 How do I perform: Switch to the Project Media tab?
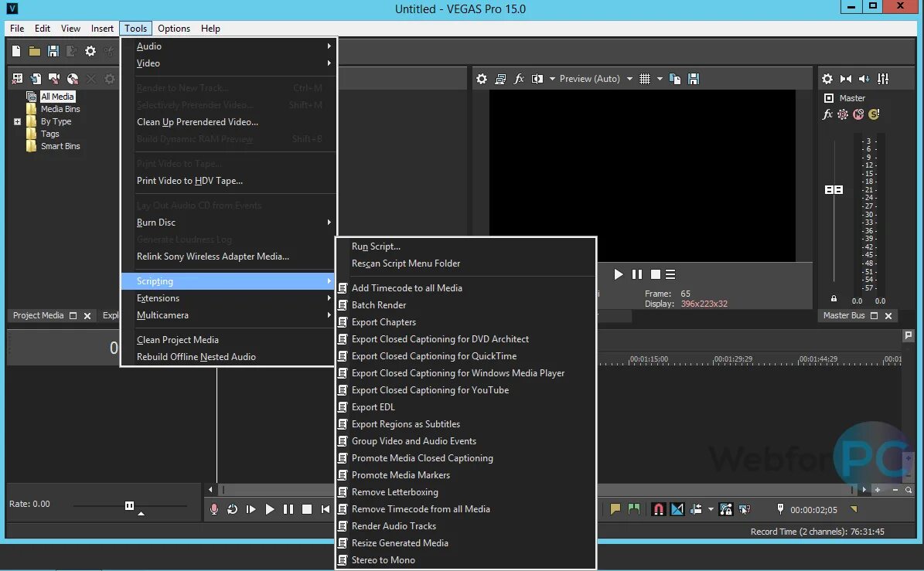pos(39,315)
